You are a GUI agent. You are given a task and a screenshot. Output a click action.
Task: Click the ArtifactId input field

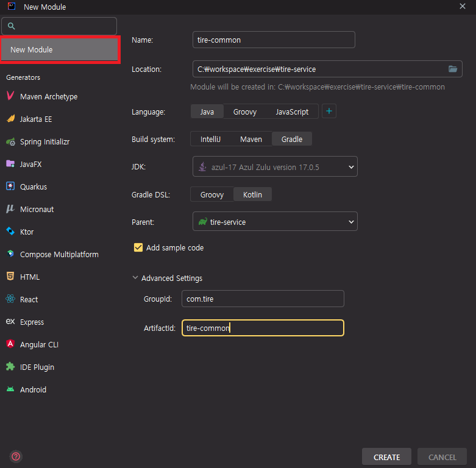[263, 328]
